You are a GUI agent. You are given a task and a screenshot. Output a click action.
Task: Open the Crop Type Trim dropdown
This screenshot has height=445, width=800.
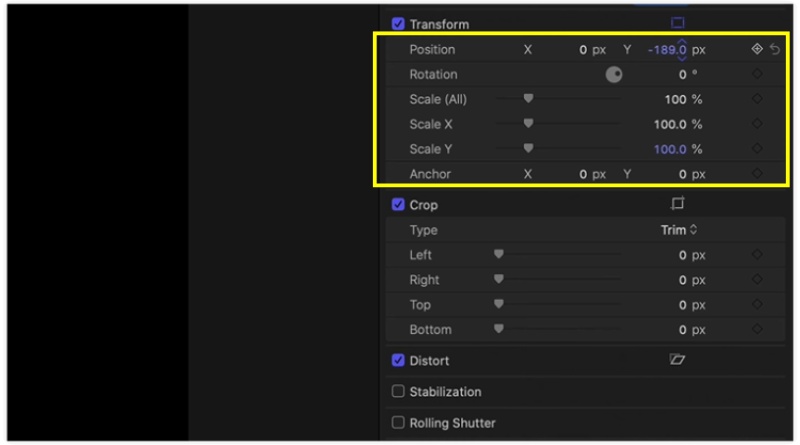(679, 230)
